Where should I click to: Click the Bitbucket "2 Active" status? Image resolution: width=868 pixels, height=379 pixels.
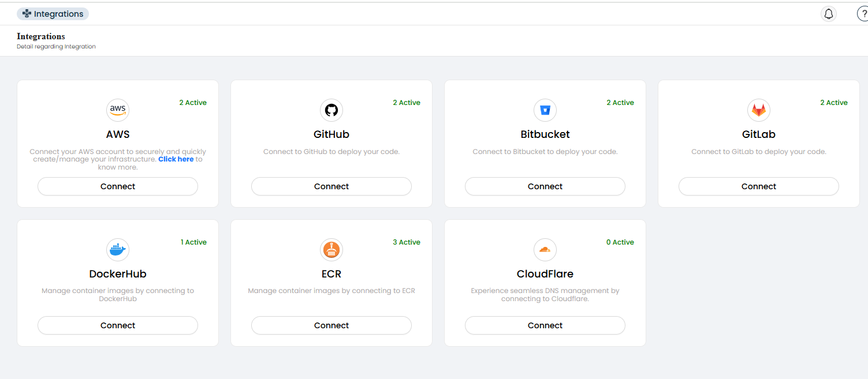pyautogui.click(x=620, y=103)
